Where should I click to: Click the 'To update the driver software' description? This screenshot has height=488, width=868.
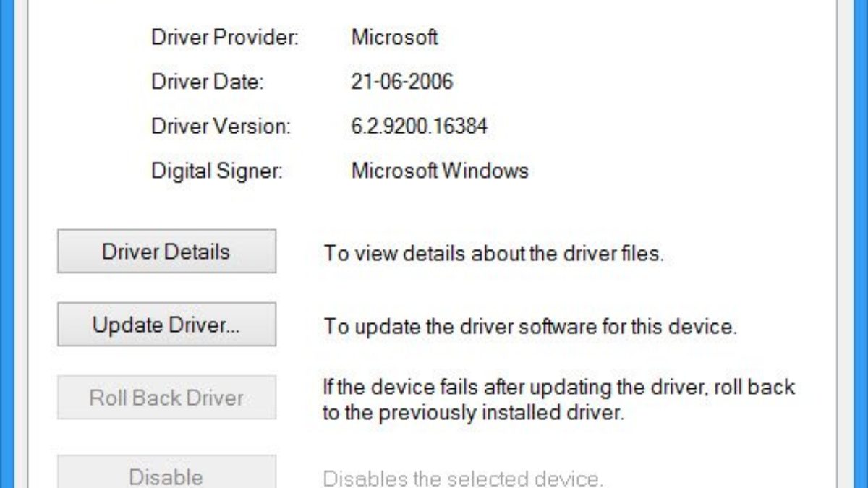(530, 326)
